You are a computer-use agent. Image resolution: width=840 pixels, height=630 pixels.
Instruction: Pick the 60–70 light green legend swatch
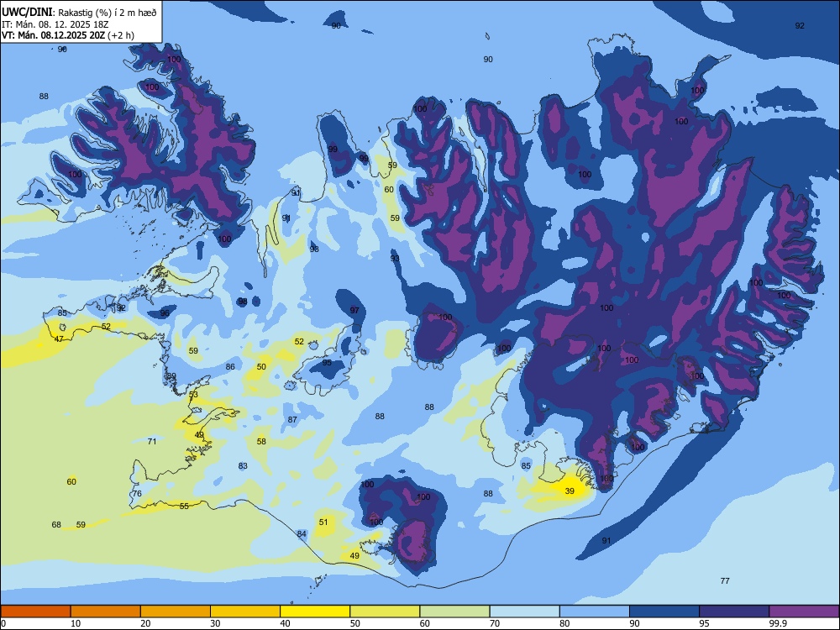pyautogui.click(x=454, y=612)
